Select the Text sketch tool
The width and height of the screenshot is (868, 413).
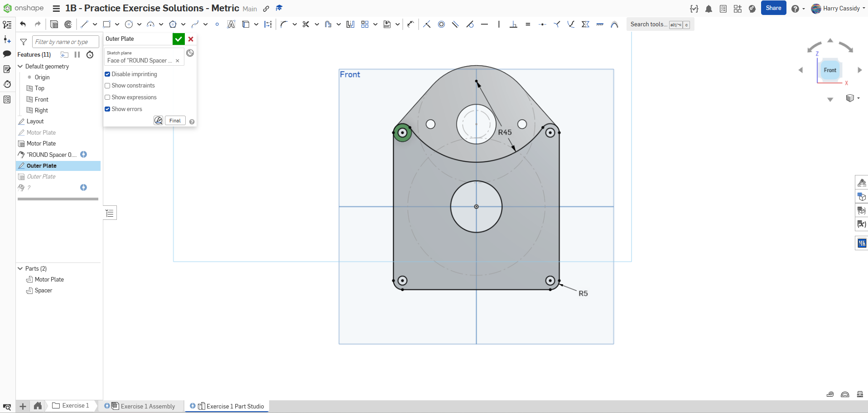coord(231,24)
